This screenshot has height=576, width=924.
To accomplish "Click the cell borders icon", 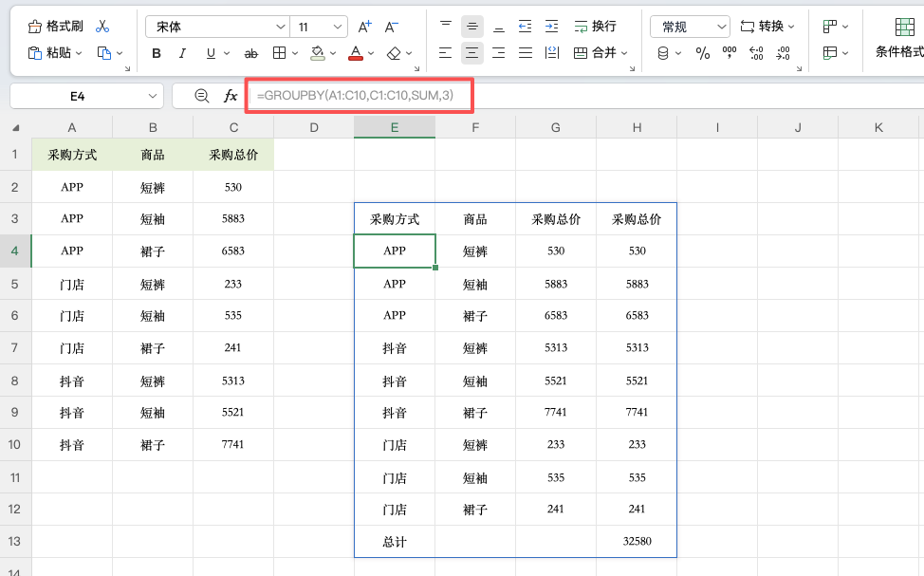I will [279, 53].
